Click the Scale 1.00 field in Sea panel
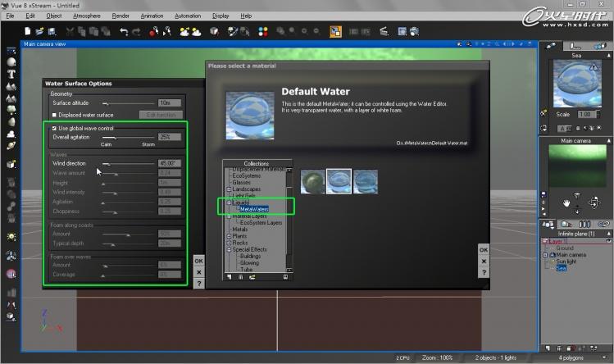Screen dimensions: 614x364 (587, 114)
